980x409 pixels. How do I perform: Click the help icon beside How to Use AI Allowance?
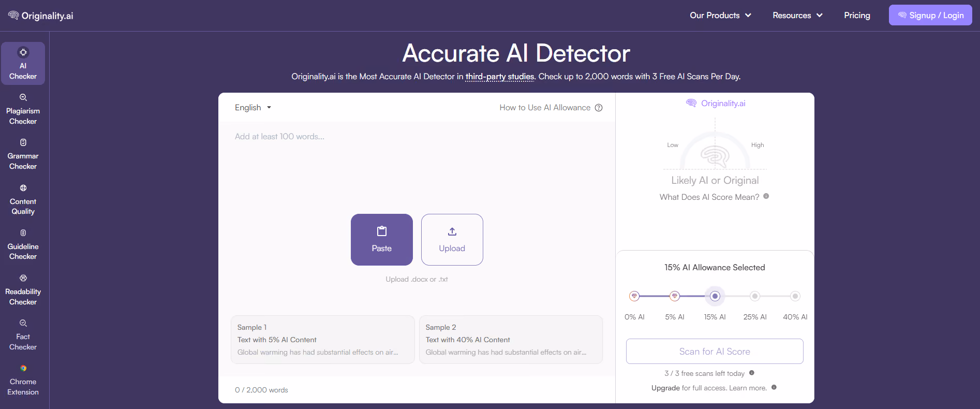[599, 108]
